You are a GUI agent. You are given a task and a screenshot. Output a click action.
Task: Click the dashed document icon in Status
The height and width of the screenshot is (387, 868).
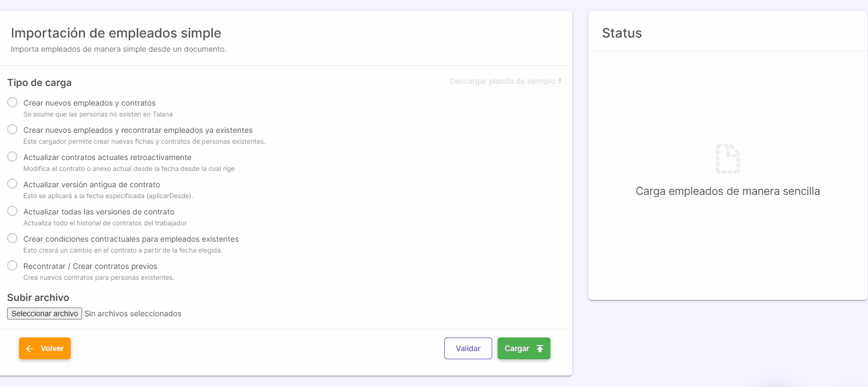pos(727,158)
